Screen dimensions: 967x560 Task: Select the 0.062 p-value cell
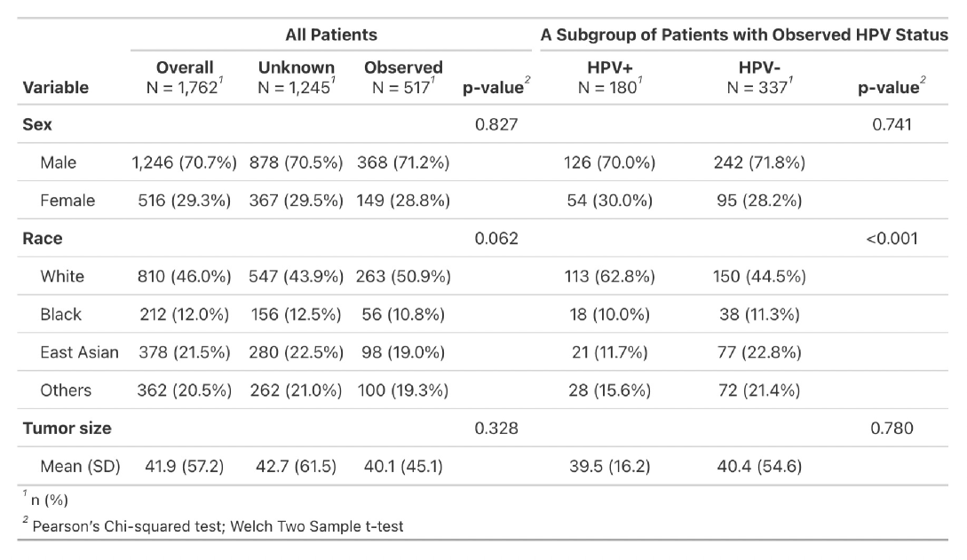point(495,238)
